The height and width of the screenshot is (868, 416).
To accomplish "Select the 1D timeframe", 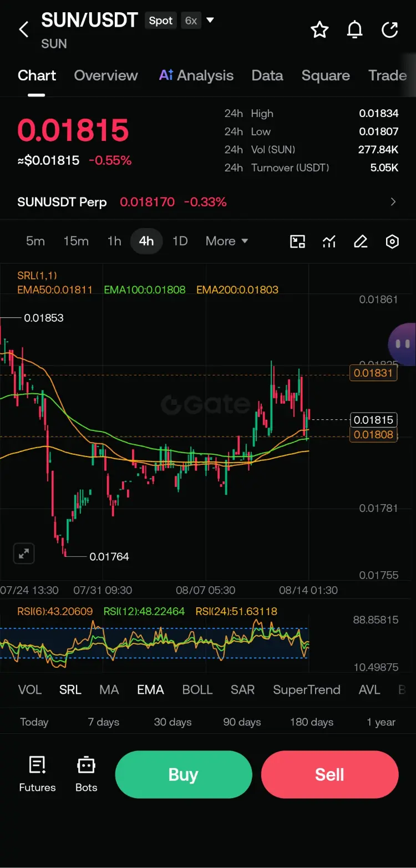I will click(x=180, y=241).
